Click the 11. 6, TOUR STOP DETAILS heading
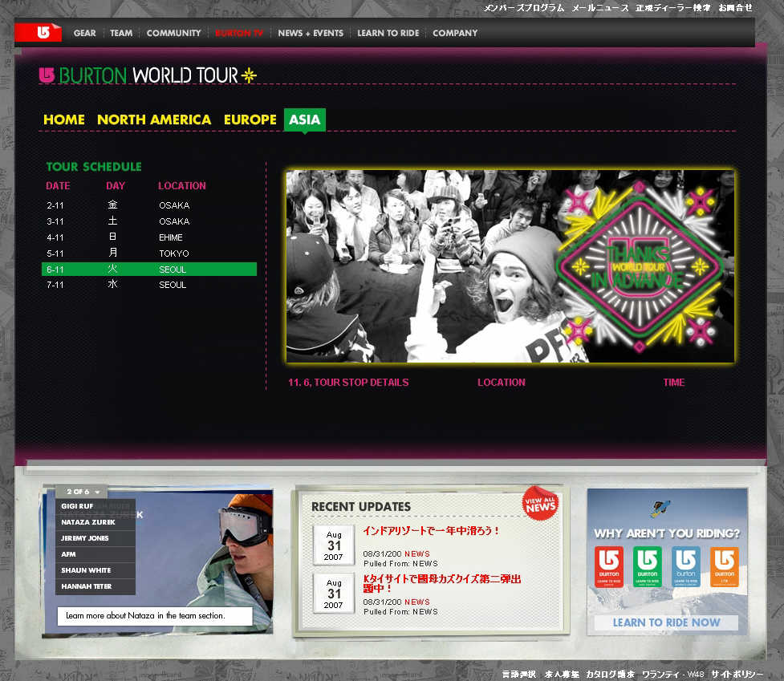784x681 pixels. coord(348,383)
